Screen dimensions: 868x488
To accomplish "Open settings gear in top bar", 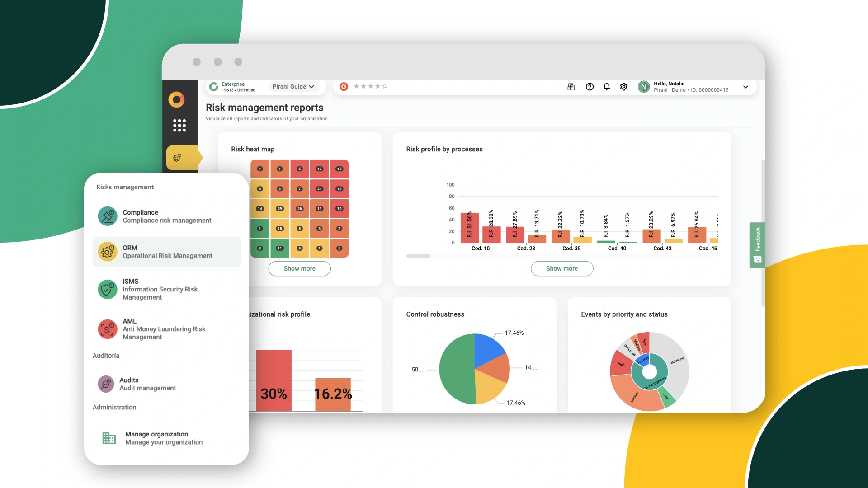I will [624, 87].
